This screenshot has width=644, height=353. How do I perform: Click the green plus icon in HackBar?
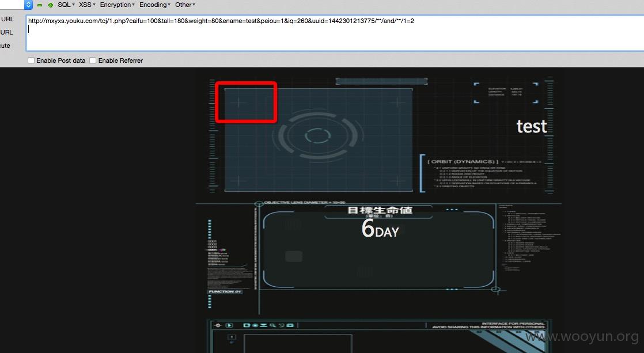pyautogui.click(x=51, y=5)
